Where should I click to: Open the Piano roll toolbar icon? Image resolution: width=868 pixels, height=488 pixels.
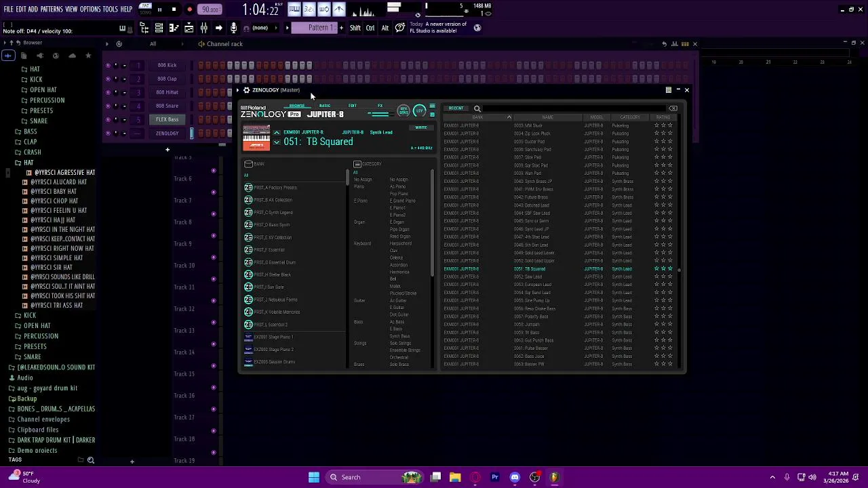coord(174,28)
